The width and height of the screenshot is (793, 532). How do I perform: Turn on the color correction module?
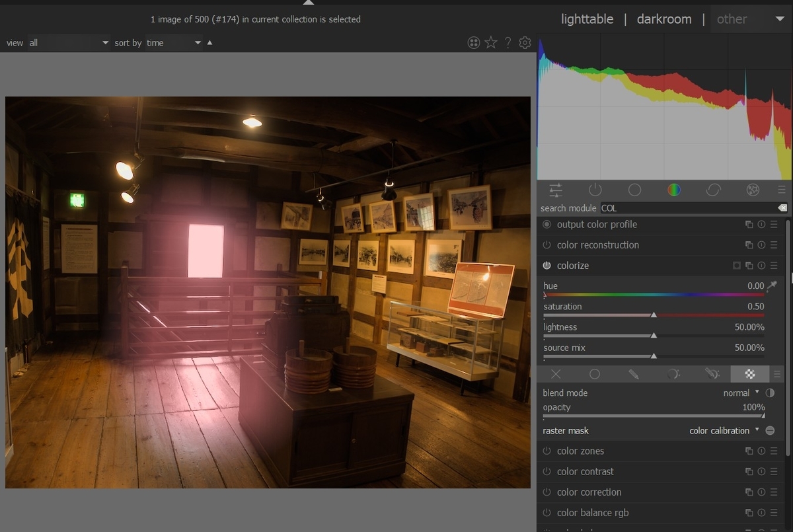(547, 492)
